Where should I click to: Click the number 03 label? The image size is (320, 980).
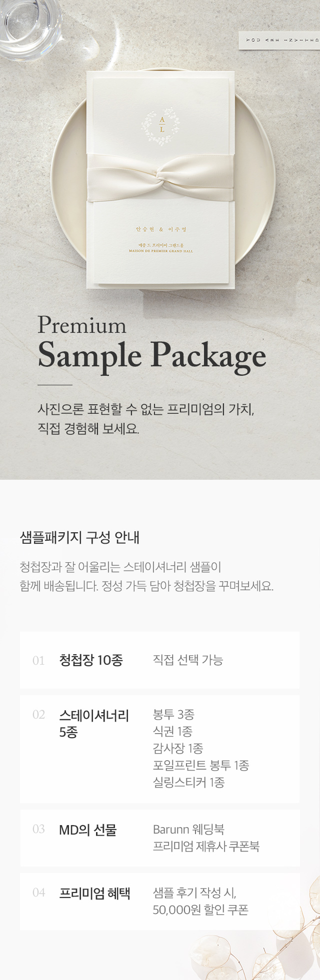coord(38,830)
